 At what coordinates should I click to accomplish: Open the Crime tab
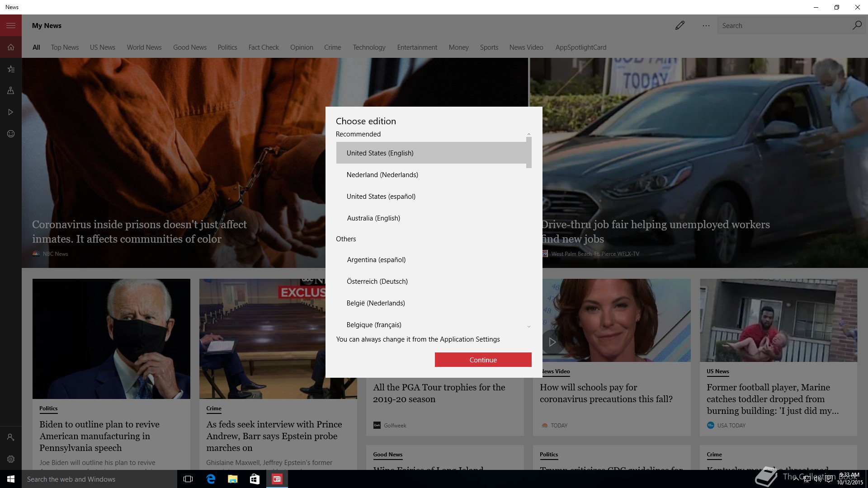(x=333, y=47)
